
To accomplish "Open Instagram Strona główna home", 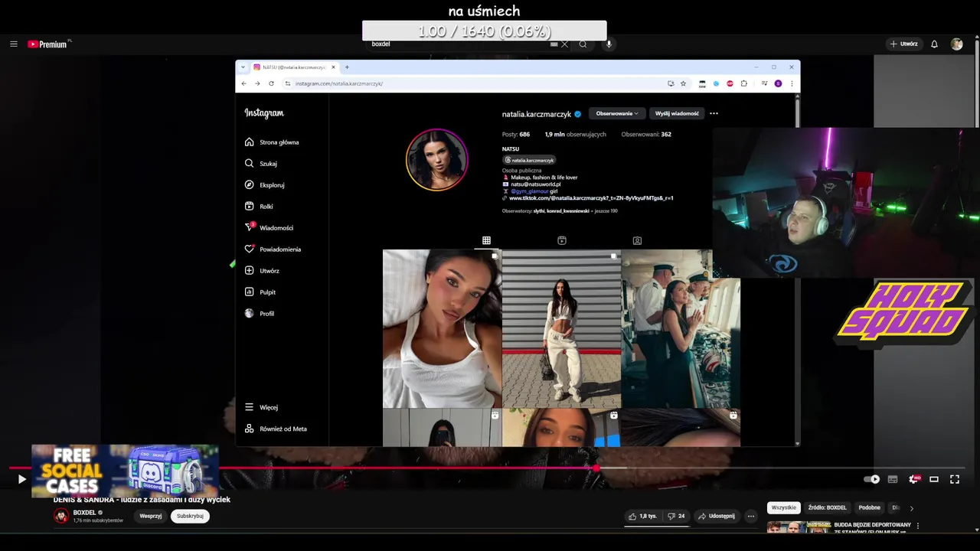I will (272, 142).
